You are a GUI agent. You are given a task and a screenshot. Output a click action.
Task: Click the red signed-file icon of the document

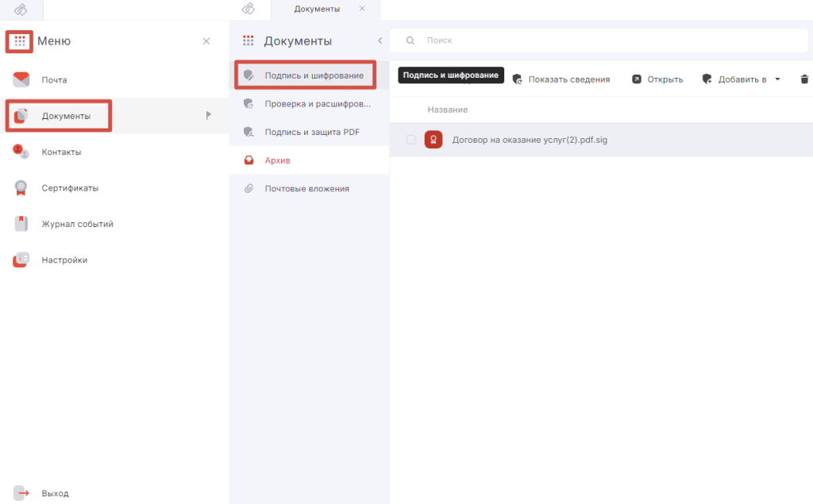pyautogui.click(x=433, y=140)
